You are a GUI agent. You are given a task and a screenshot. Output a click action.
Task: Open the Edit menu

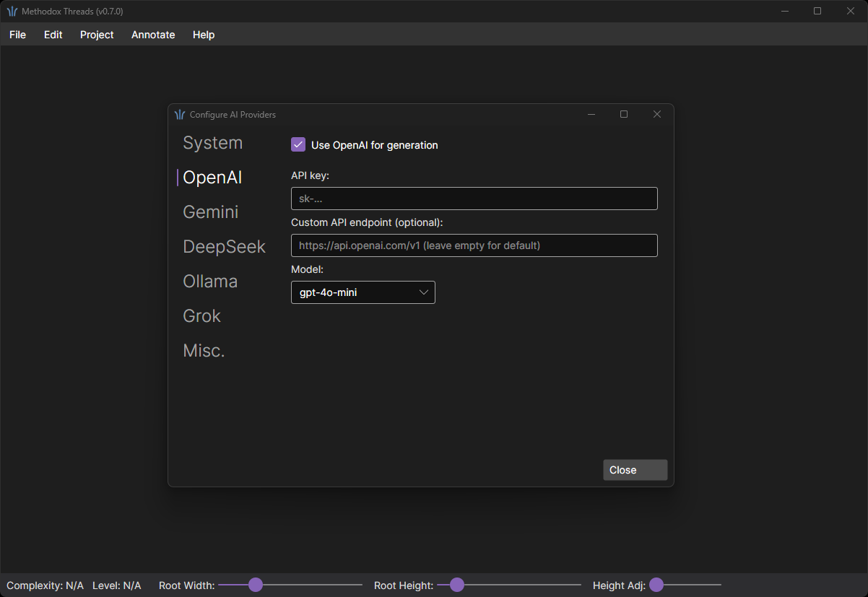tap(53, 35)
